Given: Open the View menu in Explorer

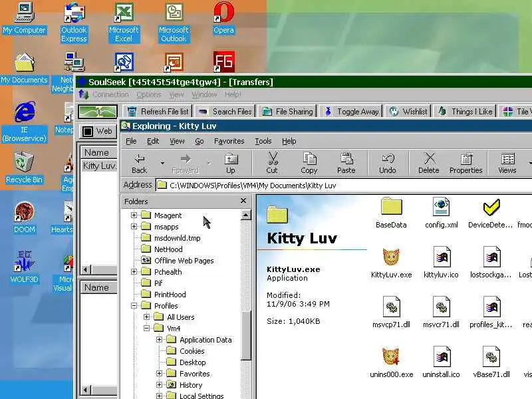Looking at the screenshot, I should [x=177, y=141].
